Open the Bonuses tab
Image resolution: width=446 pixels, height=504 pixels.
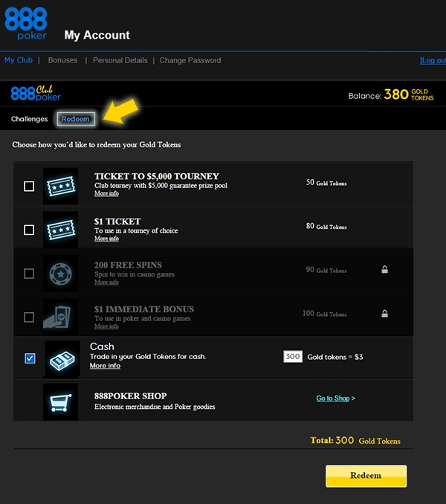point(62,60)
